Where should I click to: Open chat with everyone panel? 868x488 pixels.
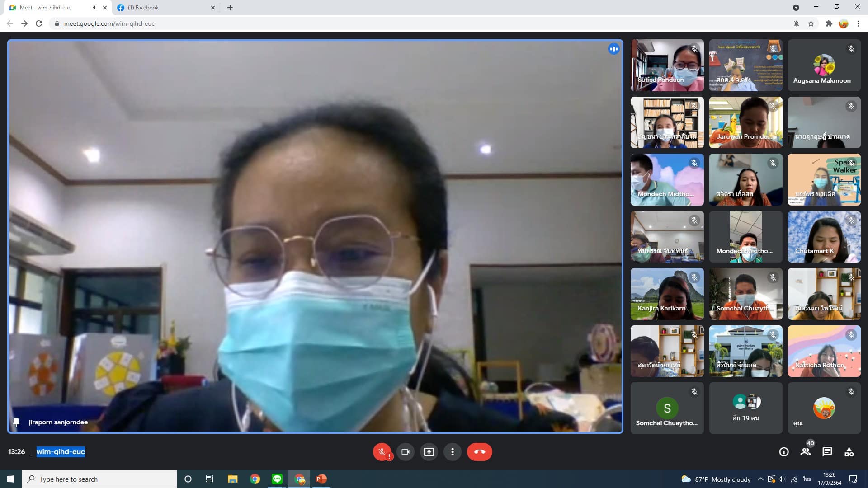click(827, 452)
